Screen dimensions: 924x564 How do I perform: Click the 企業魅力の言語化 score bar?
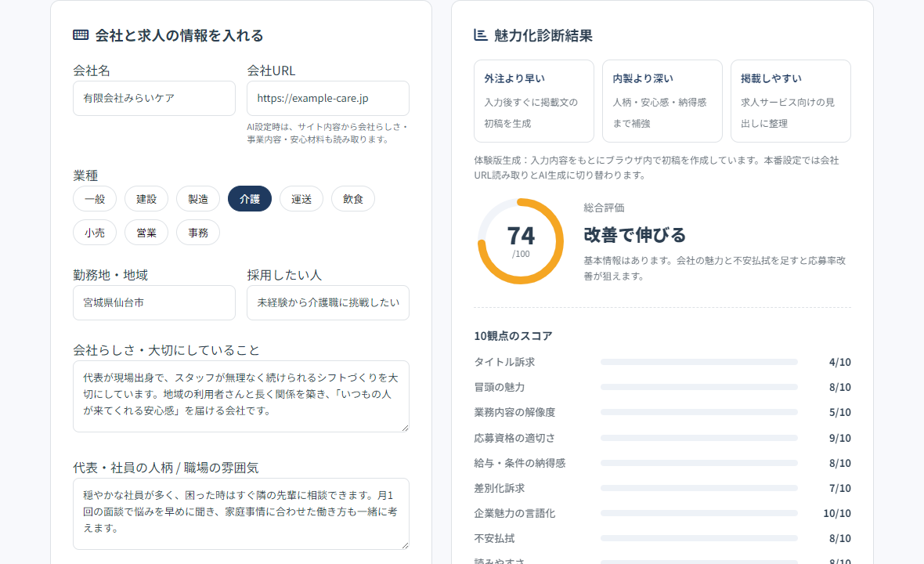(699, 513)
